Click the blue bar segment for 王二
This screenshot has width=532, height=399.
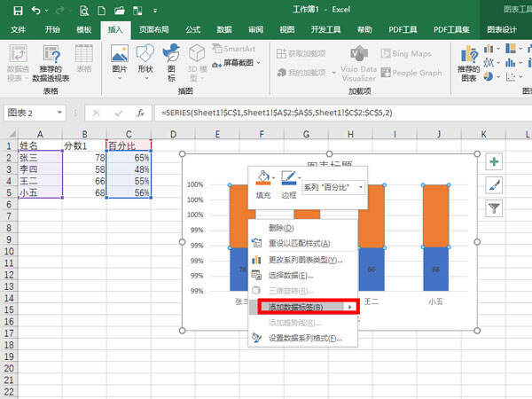click(x=372, y=270)
